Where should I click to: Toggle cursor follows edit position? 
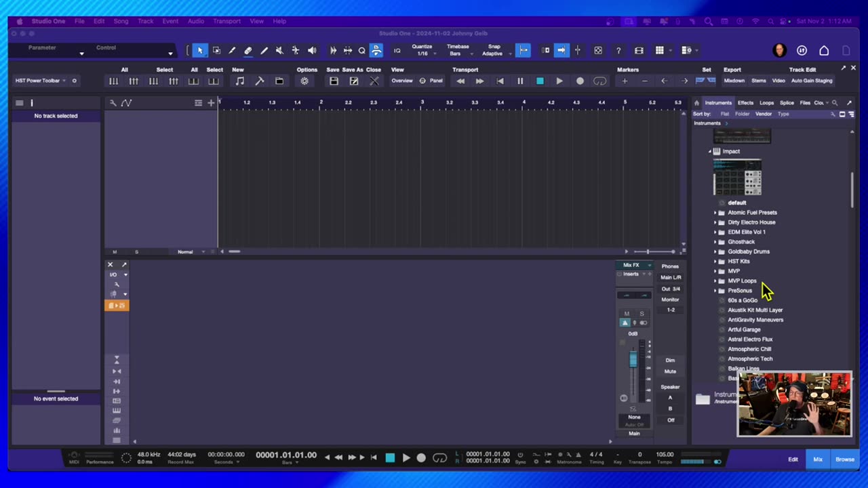(x=578, y=50)
